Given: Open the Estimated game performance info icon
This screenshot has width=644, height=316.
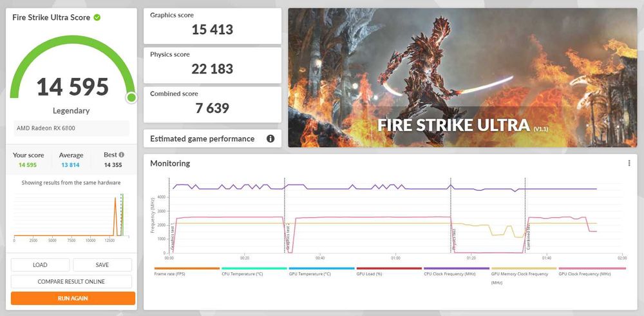Looking at the screenshot, I should coord(270,139).
